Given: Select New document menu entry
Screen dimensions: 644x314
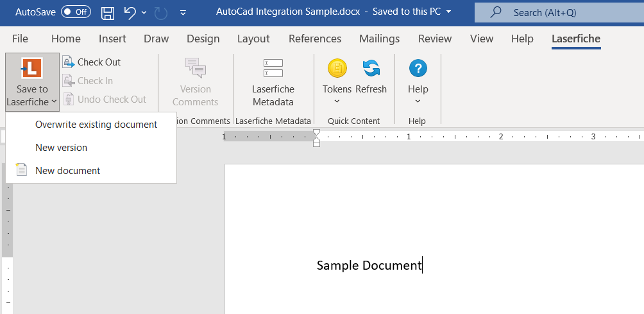Looking at the screenshot, I should tap(67, 171).
